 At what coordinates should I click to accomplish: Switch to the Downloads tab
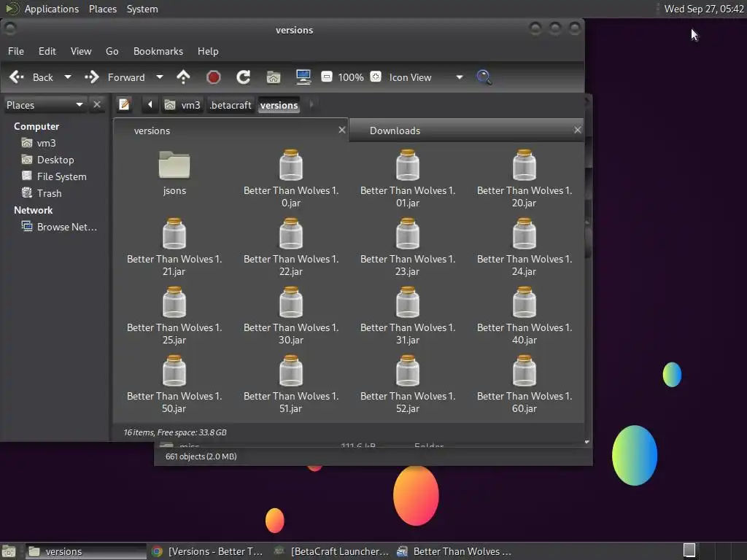467,131
